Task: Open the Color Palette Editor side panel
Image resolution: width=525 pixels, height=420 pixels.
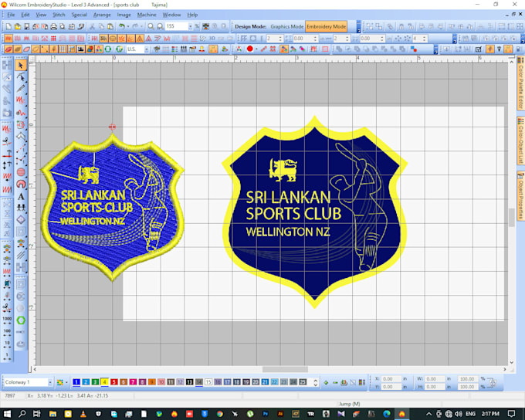Action: tap(520, 83)
